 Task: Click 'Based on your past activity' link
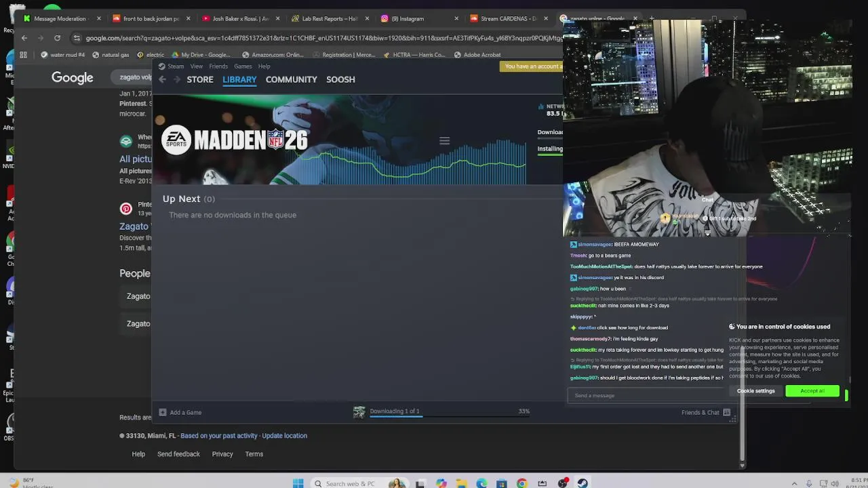219,436
